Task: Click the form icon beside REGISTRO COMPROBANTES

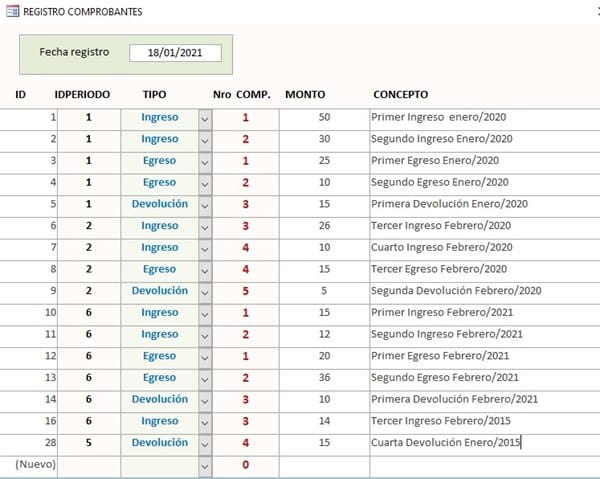Action: 12,12
